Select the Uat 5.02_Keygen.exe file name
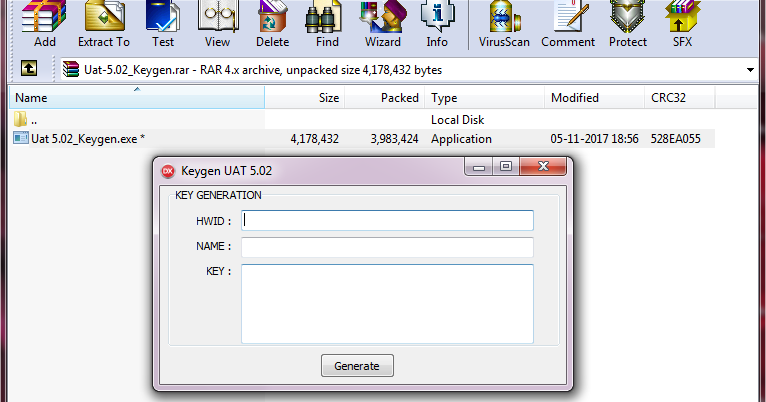This screenshot has height=402, width=766. pos(88,139)
